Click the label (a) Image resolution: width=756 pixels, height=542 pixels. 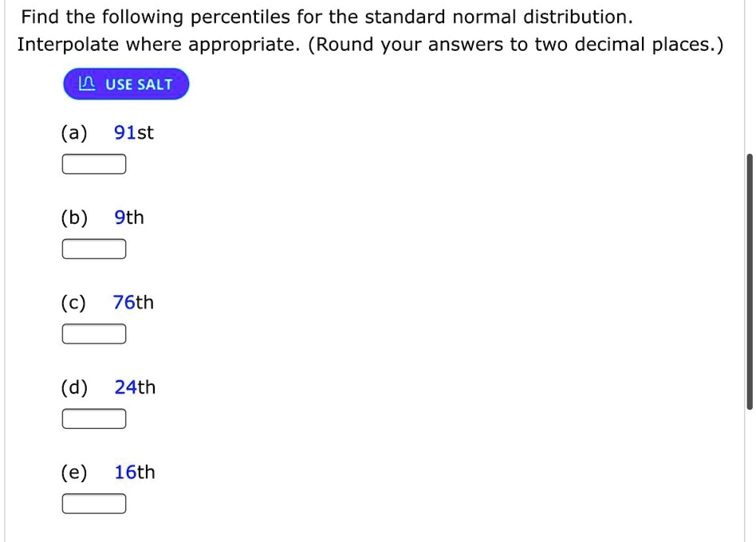75,133
